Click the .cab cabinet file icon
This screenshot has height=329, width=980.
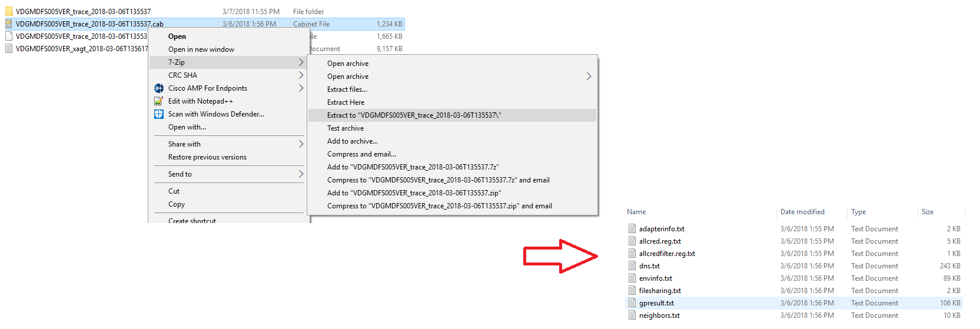9,24
